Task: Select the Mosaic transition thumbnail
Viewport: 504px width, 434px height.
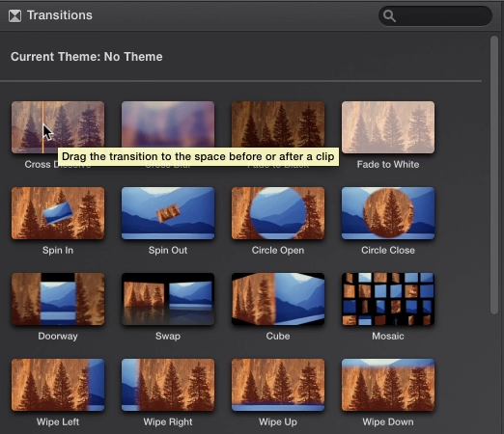Action: tap(388, 299)
